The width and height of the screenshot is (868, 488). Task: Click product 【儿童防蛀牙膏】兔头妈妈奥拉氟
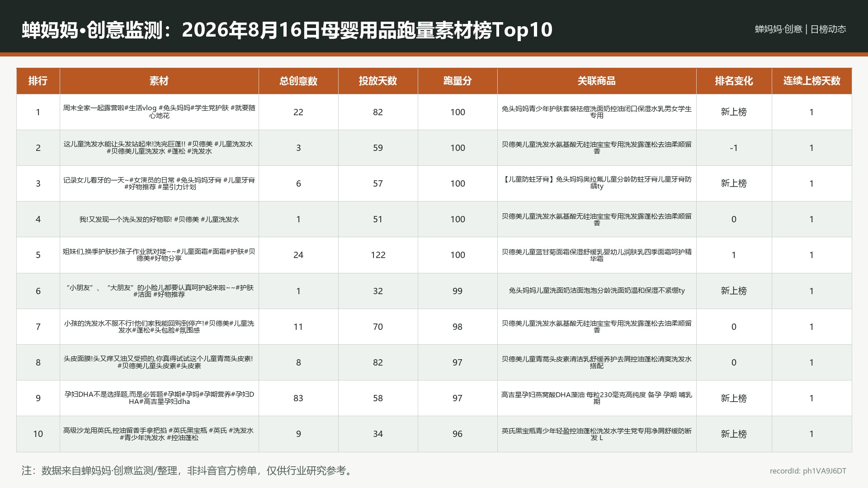tap(597, 183)
